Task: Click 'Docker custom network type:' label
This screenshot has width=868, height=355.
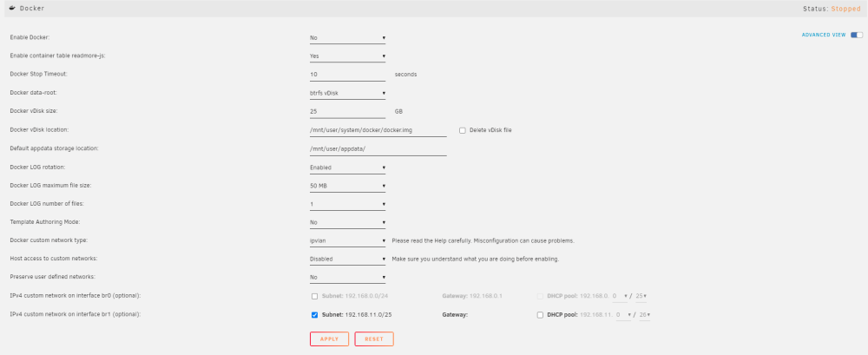Action: click(49, 240)
